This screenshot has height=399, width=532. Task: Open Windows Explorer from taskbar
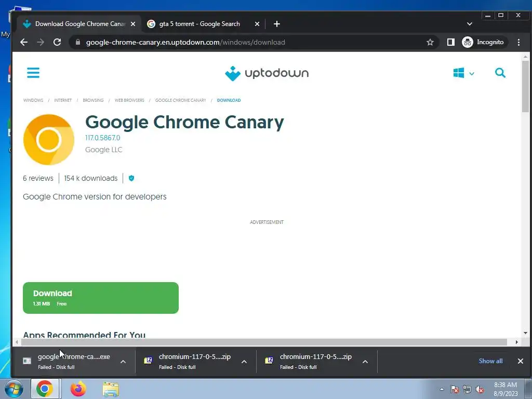pos(111,389)
